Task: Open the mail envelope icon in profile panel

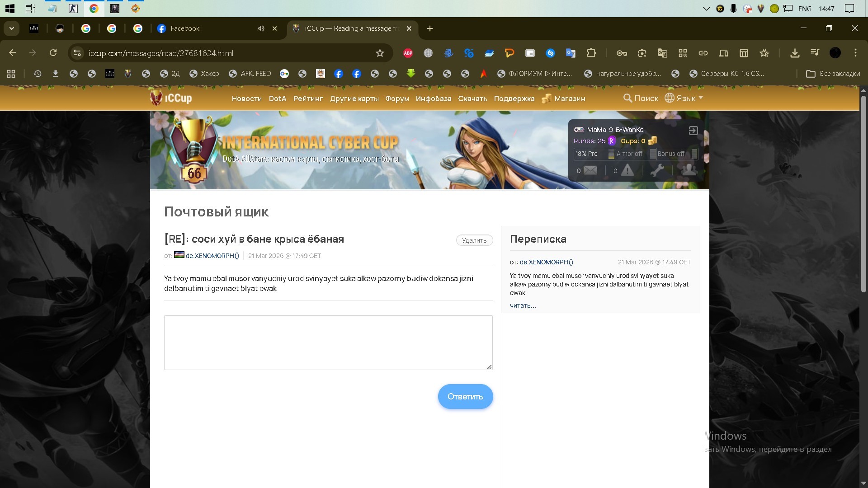Action: tap(590, 170)
